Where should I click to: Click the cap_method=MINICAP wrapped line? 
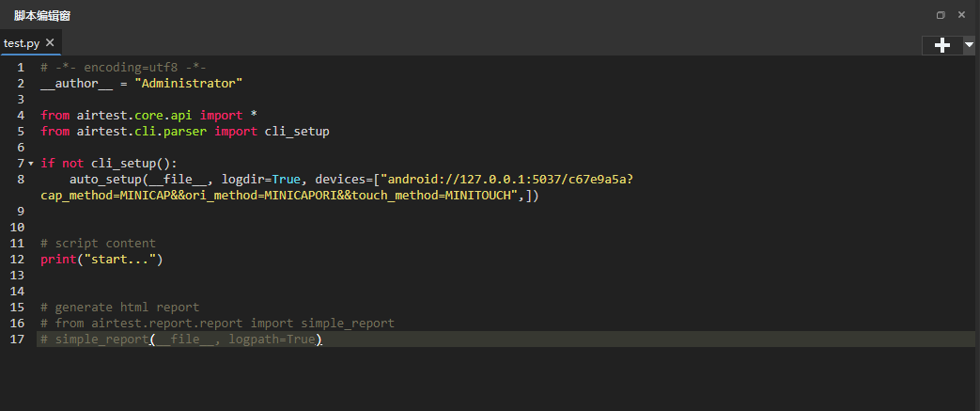click(289, 196)
